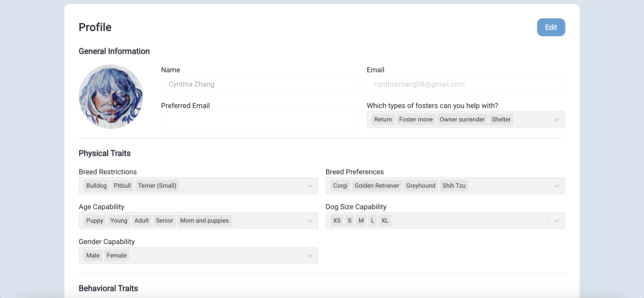Click the Shelter foster type tag
Viewport: 644px width, 298px height.
point(501,119)
